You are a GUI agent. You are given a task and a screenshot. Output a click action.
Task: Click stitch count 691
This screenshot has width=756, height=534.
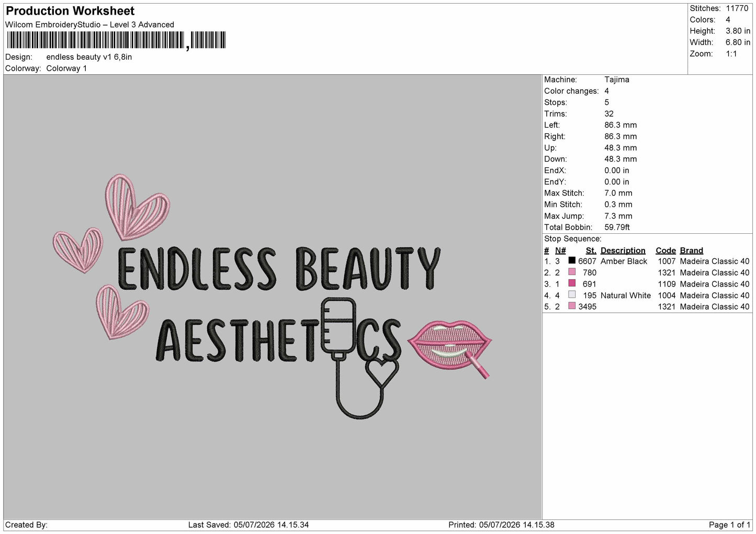(x=590, y=284)
